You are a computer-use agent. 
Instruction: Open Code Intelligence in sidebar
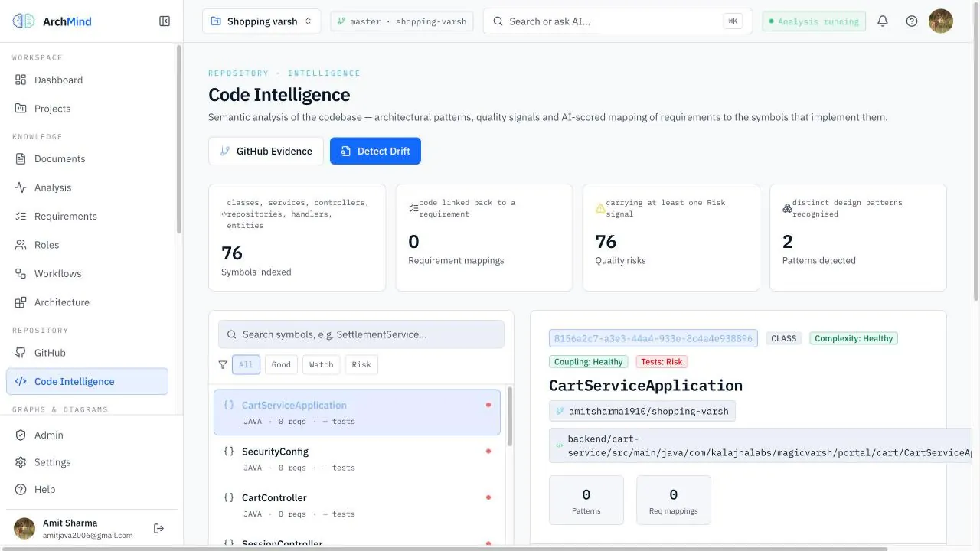87,381
